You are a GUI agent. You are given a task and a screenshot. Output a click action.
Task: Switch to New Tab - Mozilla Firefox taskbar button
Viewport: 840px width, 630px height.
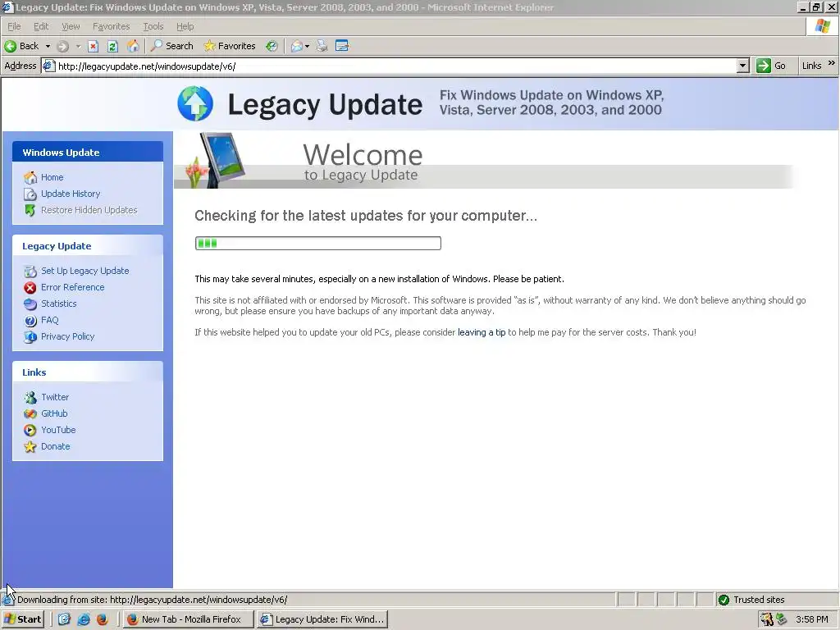tap(188, 619)
